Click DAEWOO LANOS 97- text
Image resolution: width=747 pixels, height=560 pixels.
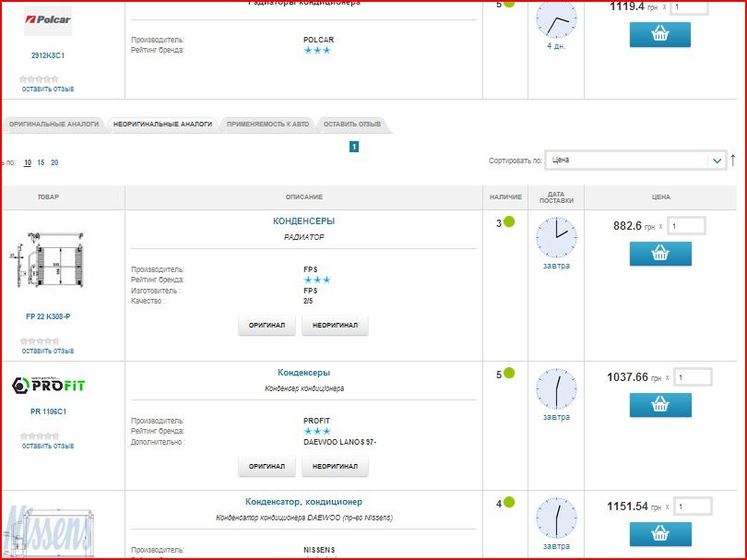point(339,442)
